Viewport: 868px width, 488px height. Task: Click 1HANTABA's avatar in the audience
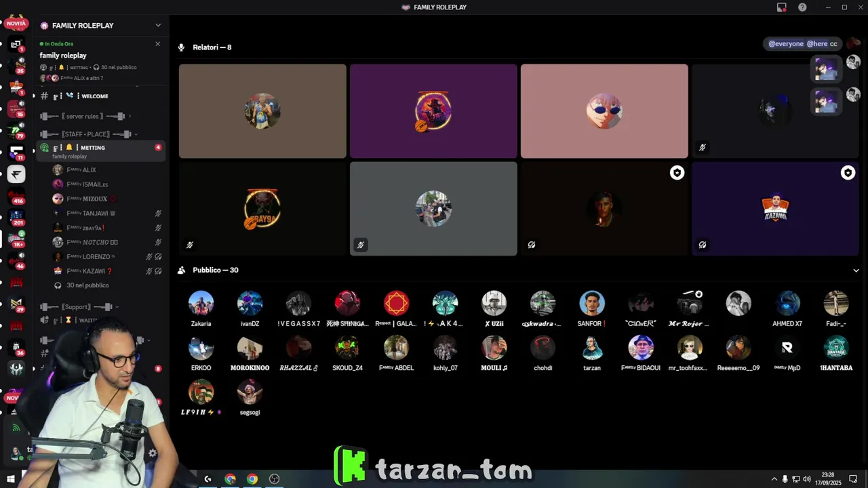coord(835,347)
